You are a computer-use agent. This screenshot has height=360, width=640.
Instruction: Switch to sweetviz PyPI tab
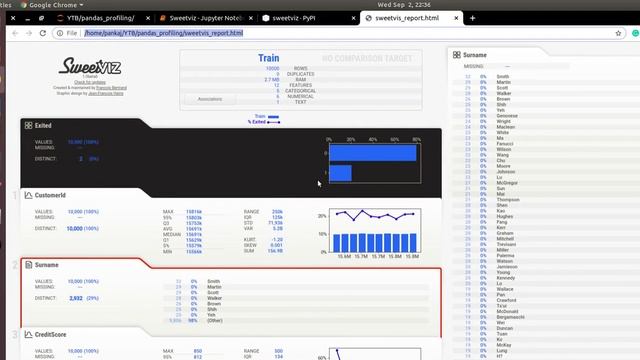(293, 18)
